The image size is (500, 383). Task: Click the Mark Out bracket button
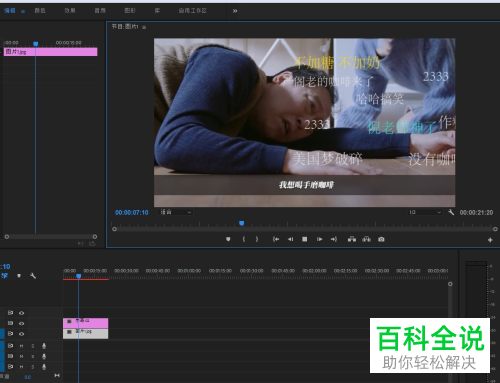[257, 239]
